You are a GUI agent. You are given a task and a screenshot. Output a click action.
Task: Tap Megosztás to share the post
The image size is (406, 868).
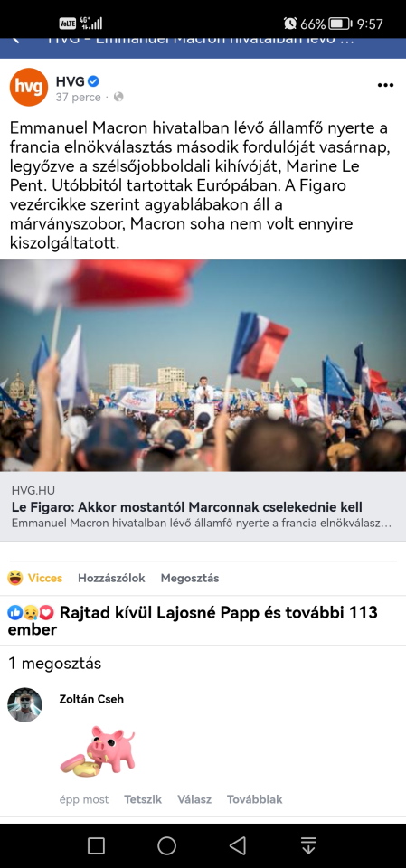(189, 578)
